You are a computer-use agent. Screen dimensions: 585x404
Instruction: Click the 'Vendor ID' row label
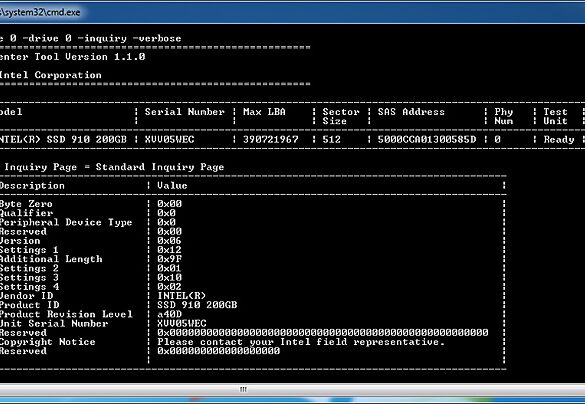(26, 296)
